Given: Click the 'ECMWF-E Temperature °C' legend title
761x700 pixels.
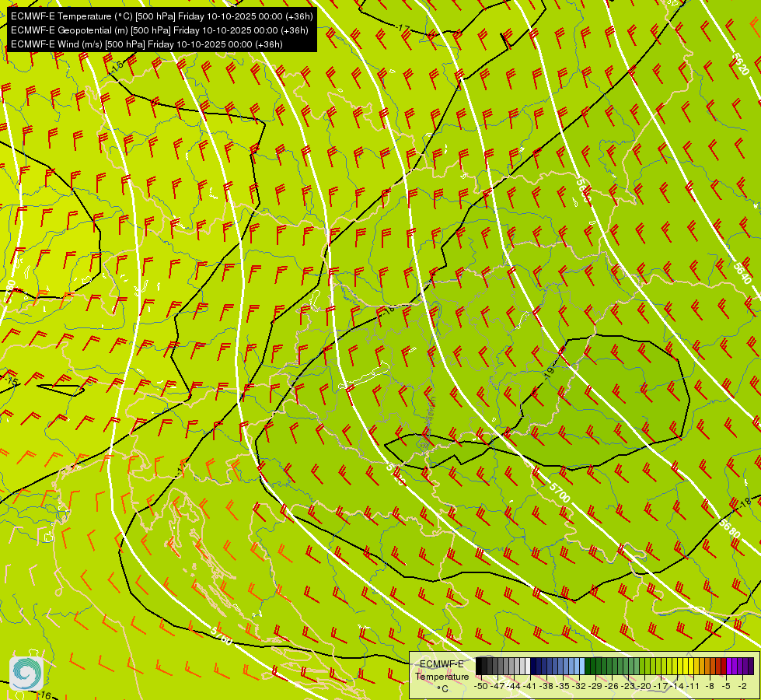Looking at the screenshot, I should (442, 677).
